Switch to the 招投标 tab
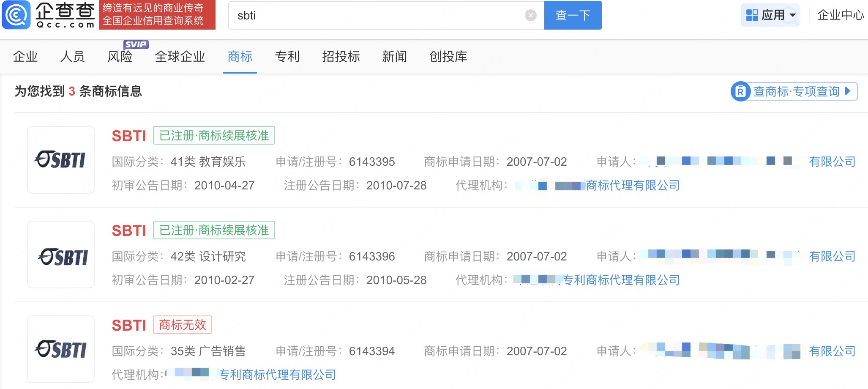Screen dimensions: 868x389 pos(341,57)
